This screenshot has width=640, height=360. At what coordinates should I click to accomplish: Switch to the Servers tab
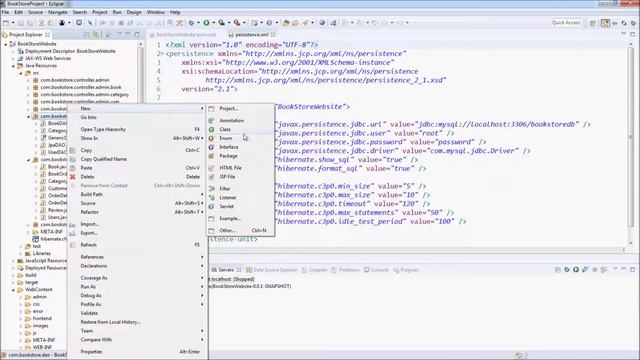(226, 270)
